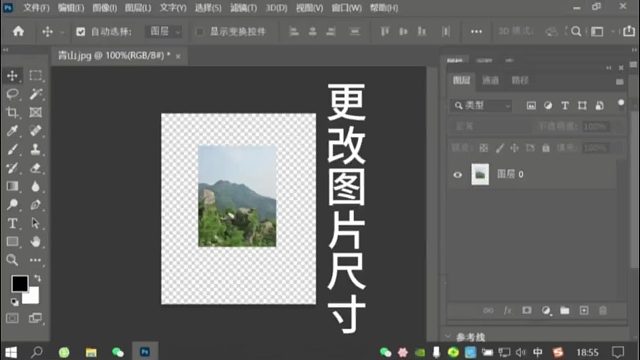The image size is (640, 360).
Task: Open the 编辑(E) menu
Action: (x=71, y=8)
